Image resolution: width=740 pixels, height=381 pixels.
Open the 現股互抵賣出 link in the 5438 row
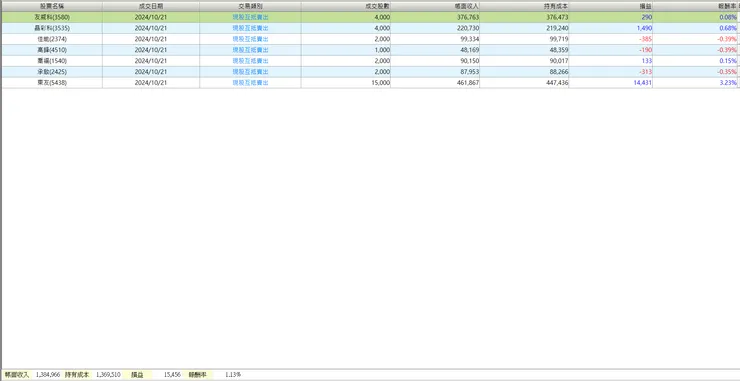pos(250,82)
